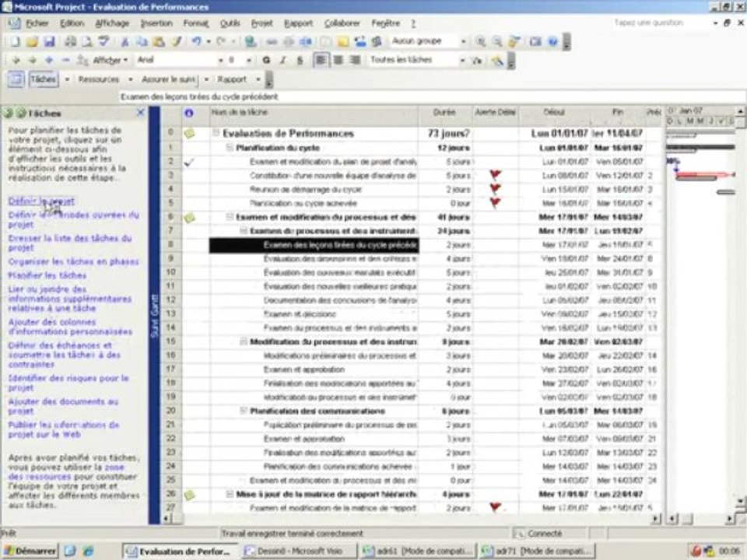Screen dimensions: 747x560
Task: Click the Cut scissors icon
Action: (x=124, y=41)
